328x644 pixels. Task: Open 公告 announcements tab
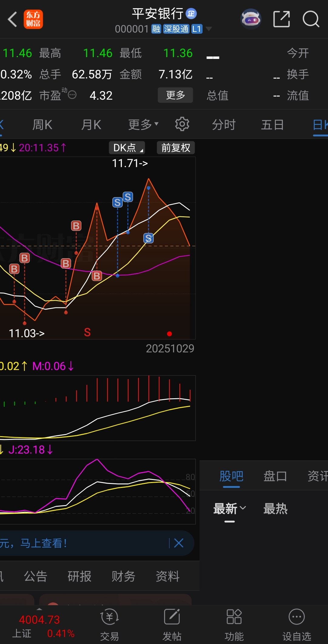tap(36, 576)
